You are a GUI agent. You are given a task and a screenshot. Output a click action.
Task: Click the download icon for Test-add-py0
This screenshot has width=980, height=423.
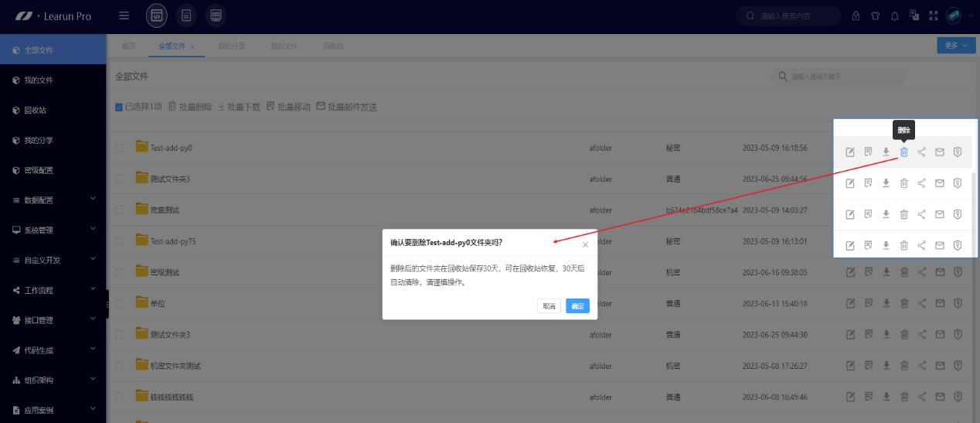(886, 152)
